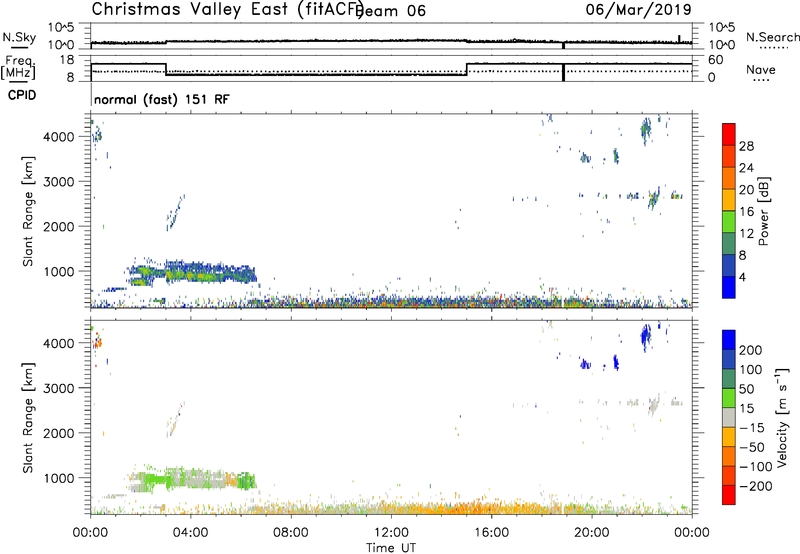Screen dimensions: 800x554
Task: Click the '04:00' time tick label
Action: pyautogui.click(x=190, y=533)
